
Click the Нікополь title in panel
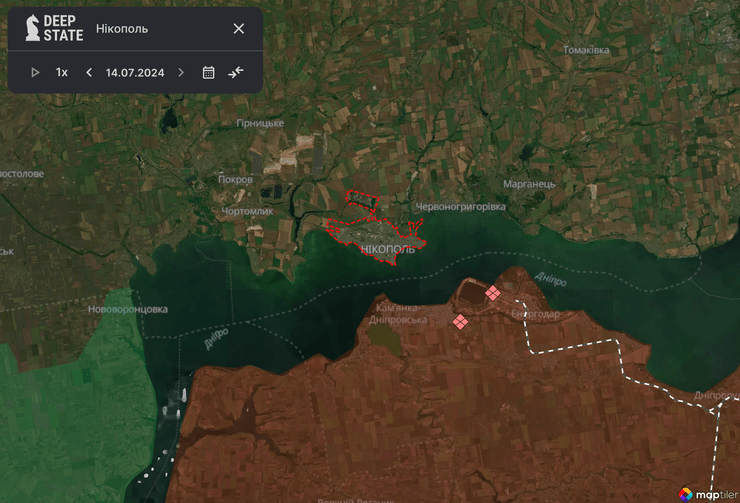pos(122,28)
